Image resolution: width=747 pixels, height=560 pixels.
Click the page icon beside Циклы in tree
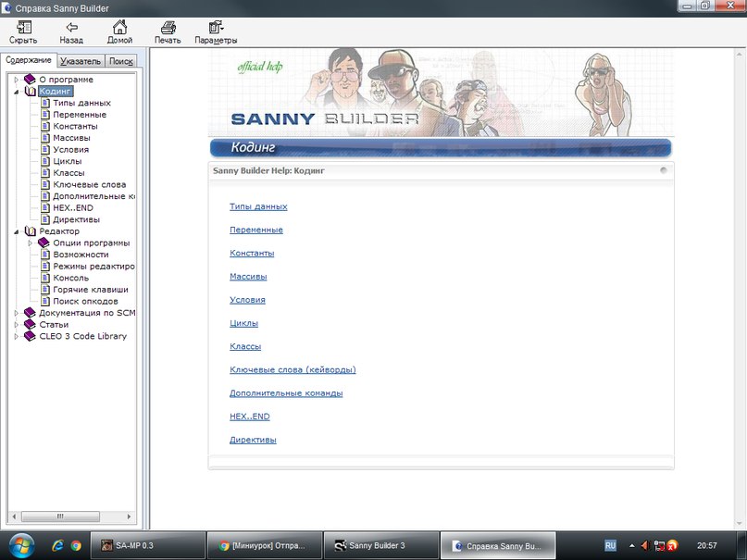pos(45,161)
